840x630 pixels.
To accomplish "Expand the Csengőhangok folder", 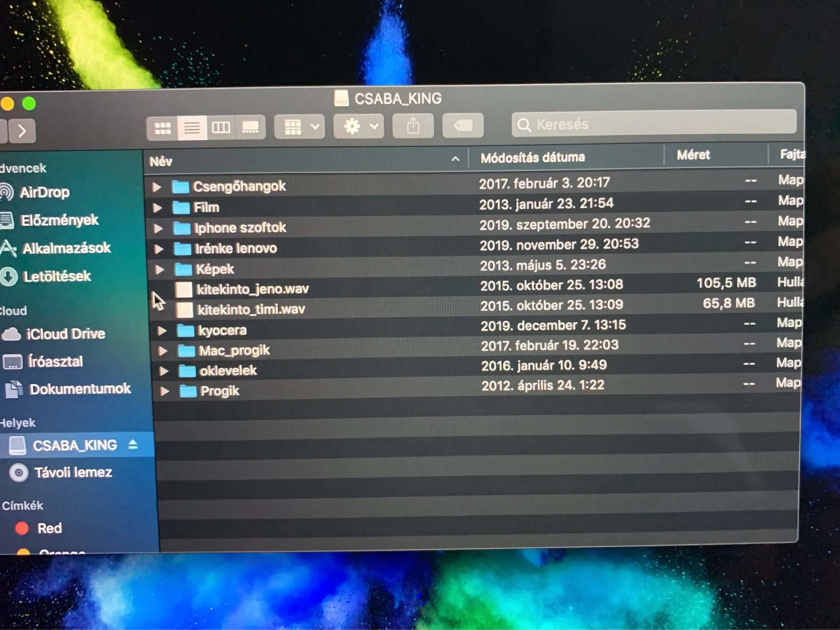I will [x=157, y=187].
